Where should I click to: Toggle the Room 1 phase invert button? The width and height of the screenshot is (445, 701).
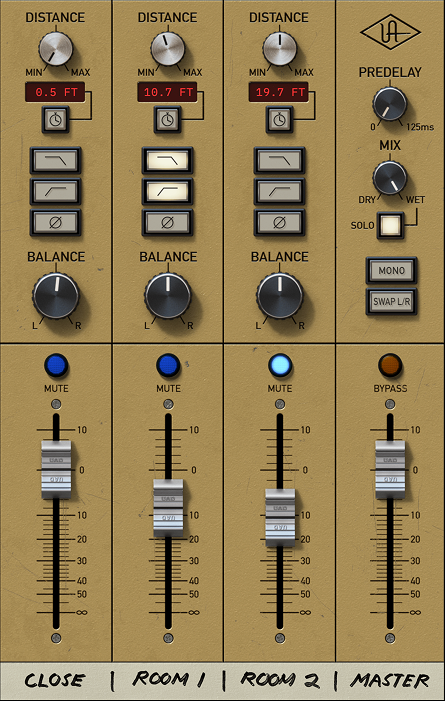[167, 222]
